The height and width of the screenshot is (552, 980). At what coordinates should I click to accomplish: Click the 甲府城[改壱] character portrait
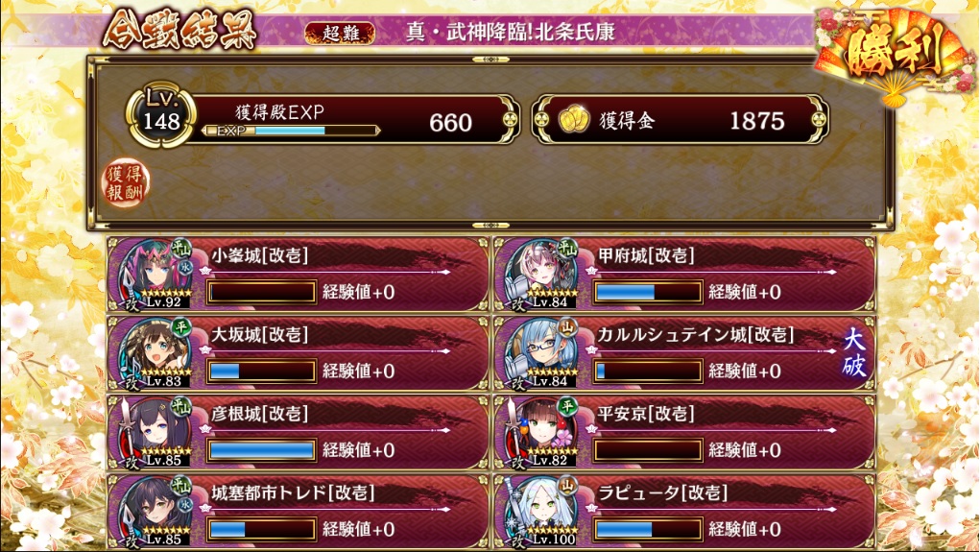pos(541,274)
